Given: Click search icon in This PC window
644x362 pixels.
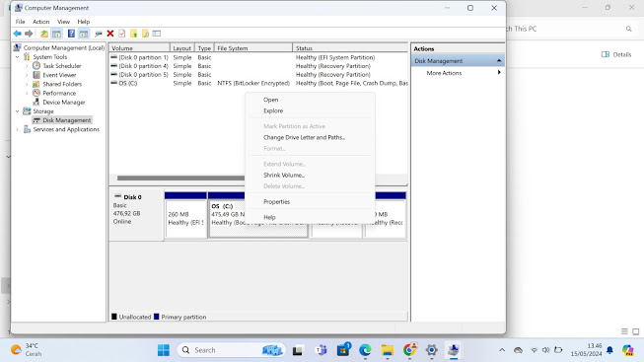Looking at the screenshot, I should click(x=629, y=29).
